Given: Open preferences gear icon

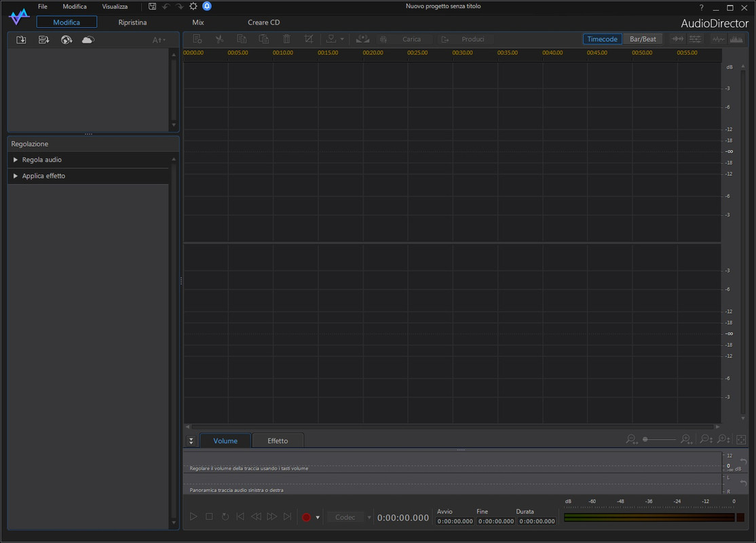Looking at the screenshot, I should [193, 6].
